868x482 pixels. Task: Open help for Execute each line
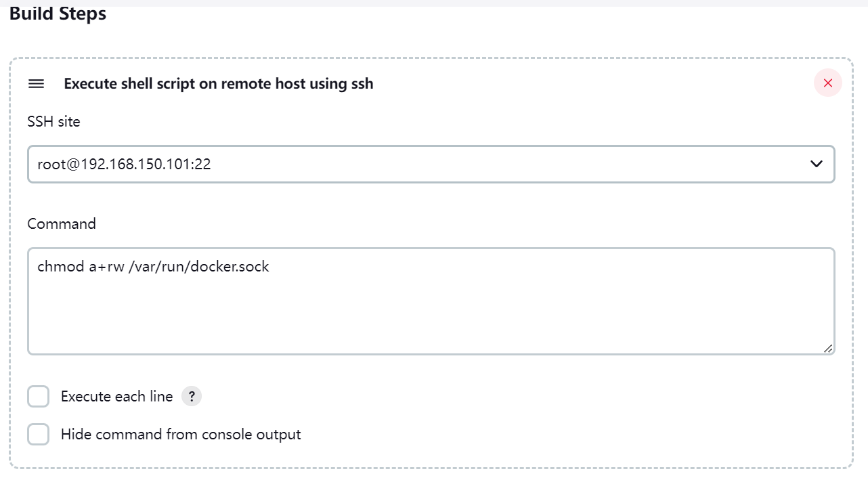[x=192, y=397]
